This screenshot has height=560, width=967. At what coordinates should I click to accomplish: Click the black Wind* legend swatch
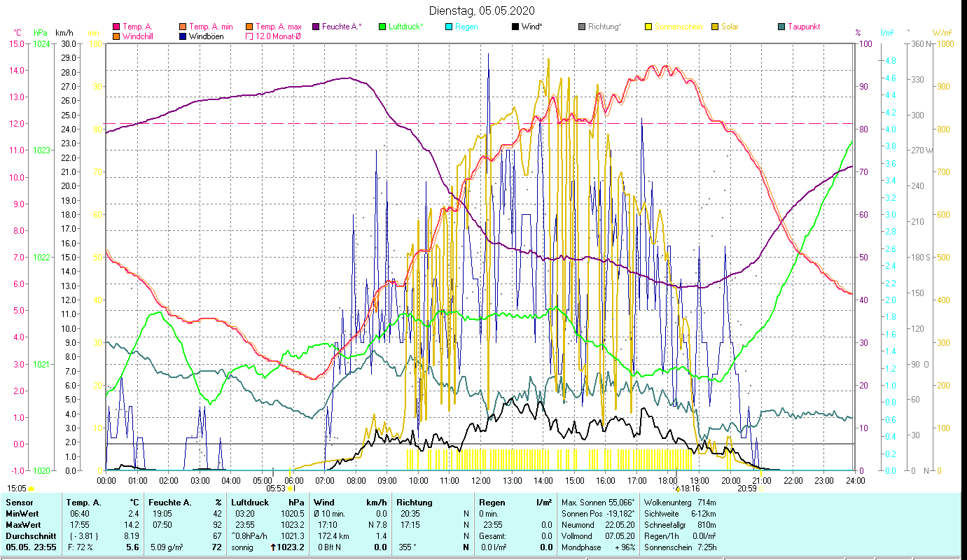(515, 27)
